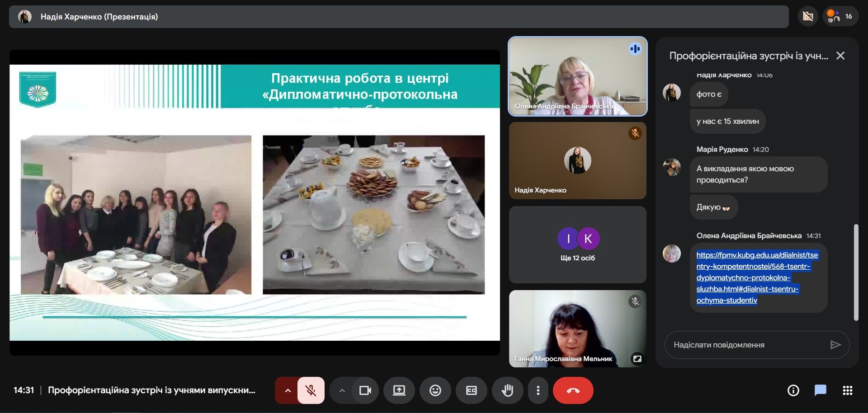Expand video settings arrow beside the camera
The image size is (868, 413).
coord(342,390)
